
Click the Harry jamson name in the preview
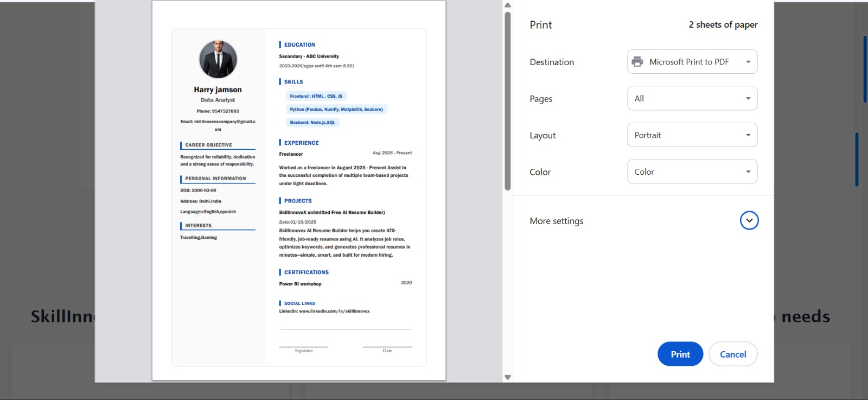pos(218,90)
